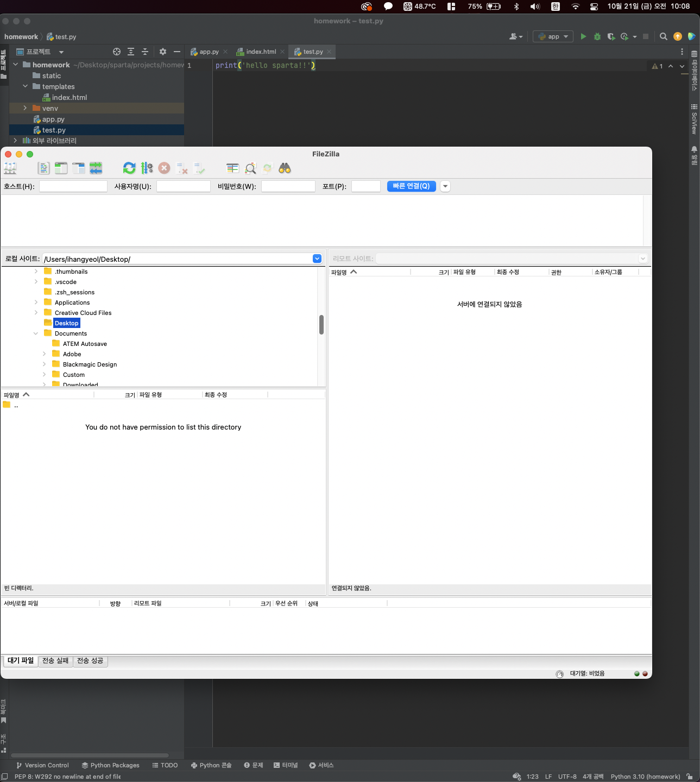Run the app configuration in PyCharm
This screenshot has width=700, height=782.
point(583,36)
